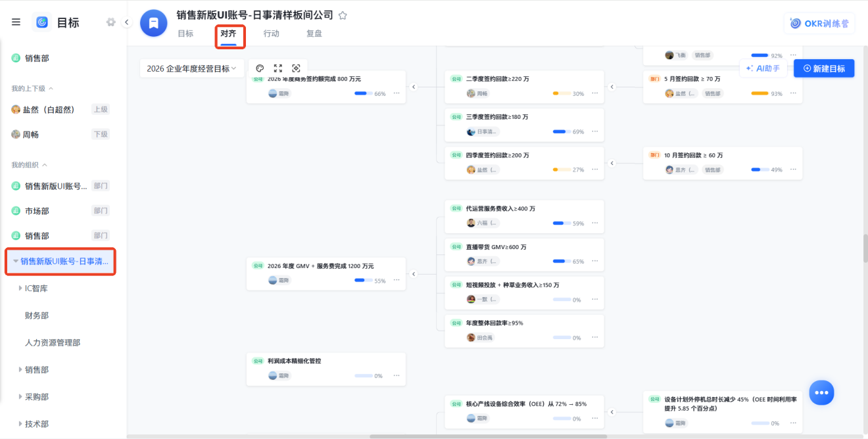Collapse children of 四季度签约回款 card
Viewport: 868px width, 439px height.
[612, 163]
